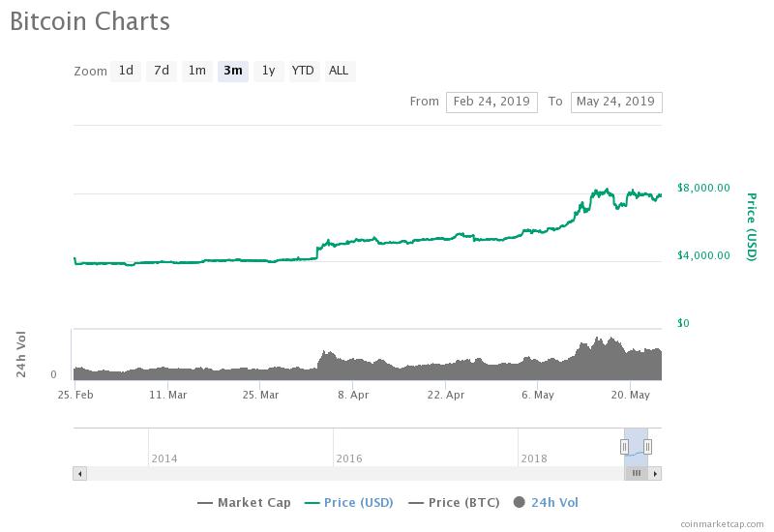Click the scrollbar right arrow
Image resolution: width=774 pixels, height=532 pixels.
[x=655, y=473]
